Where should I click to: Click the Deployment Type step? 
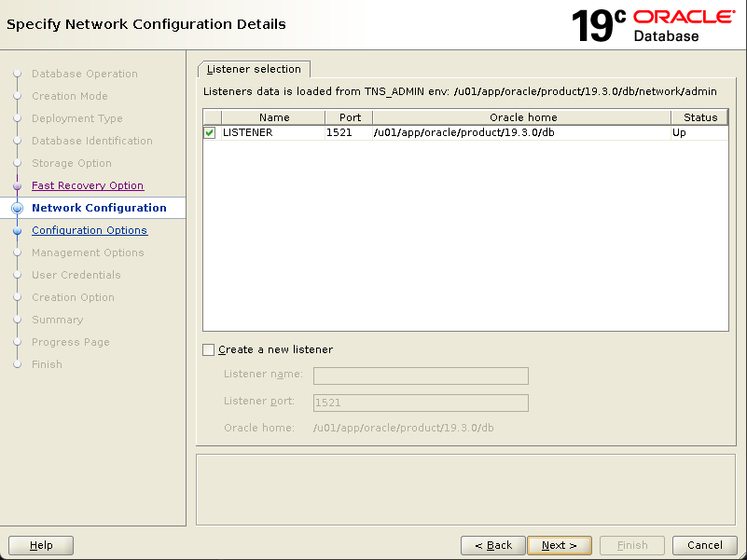(x=77, y=118)
